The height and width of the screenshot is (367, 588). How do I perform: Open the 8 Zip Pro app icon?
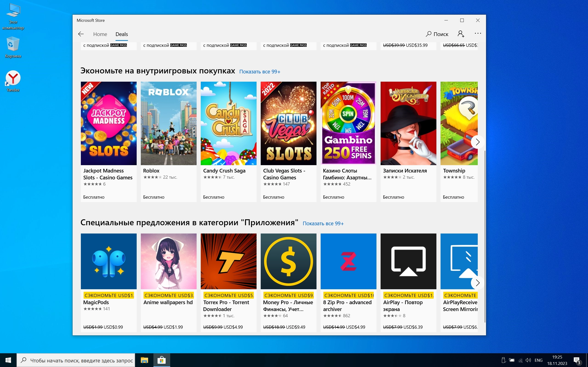348,261
